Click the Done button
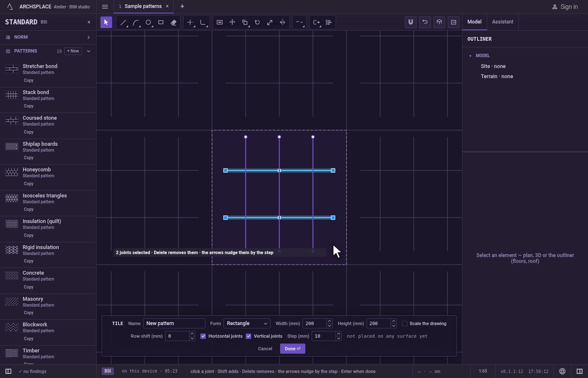This screenshot has width=588, height=378. point(293,349)
